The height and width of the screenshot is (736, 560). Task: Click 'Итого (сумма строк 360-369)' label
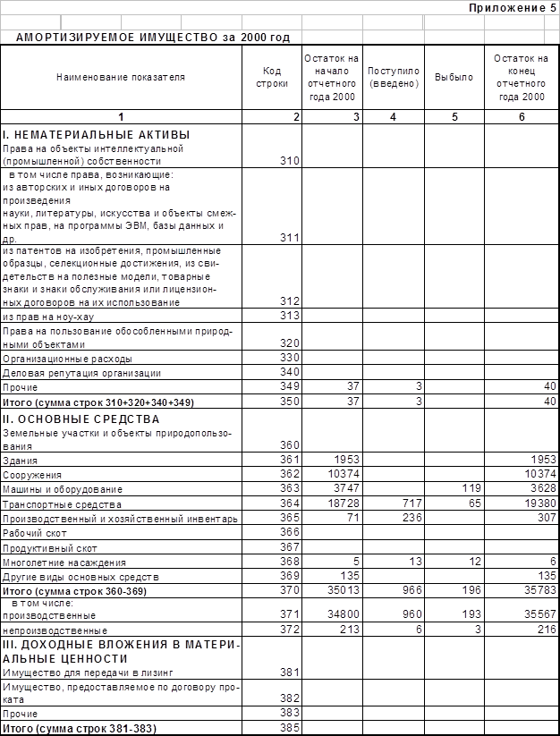pyautogui.click(x=74, y=592)
